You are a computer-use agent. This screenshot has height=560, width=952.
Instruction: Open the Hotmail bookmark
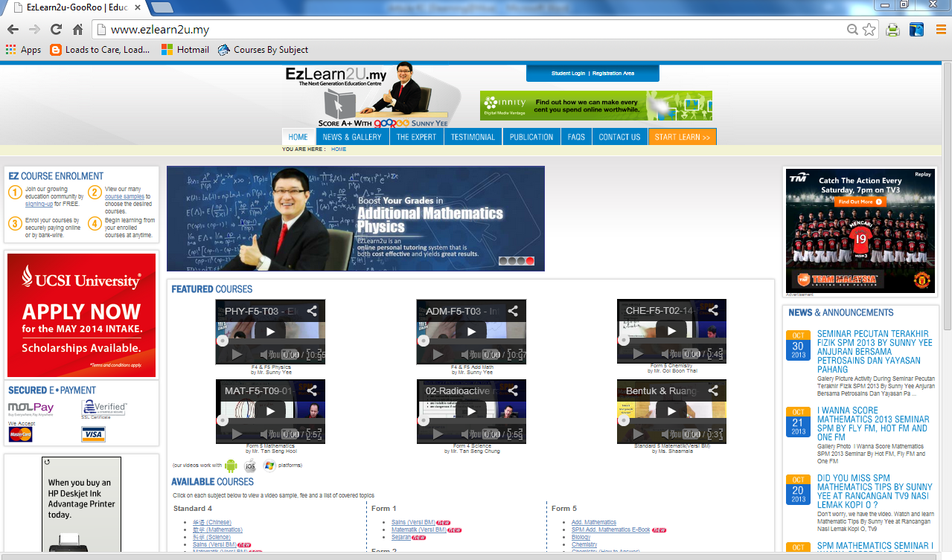[x=186, y=50]
